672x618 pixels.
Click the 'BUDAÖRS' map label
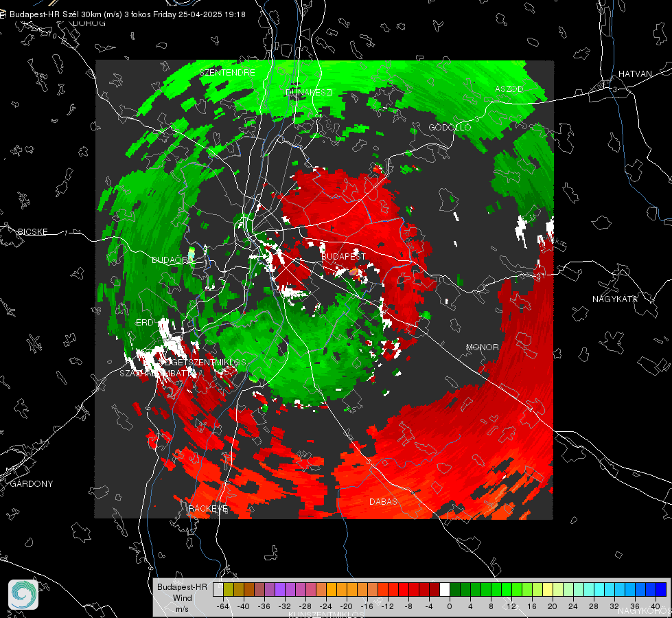[x=171, y=260]
